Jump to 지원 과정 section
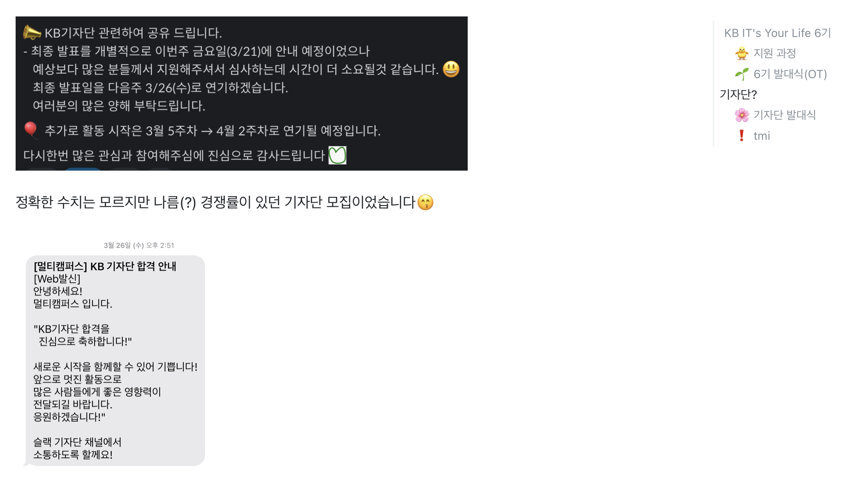The width and height of the screenshot is (868, 481). [775, 53]
